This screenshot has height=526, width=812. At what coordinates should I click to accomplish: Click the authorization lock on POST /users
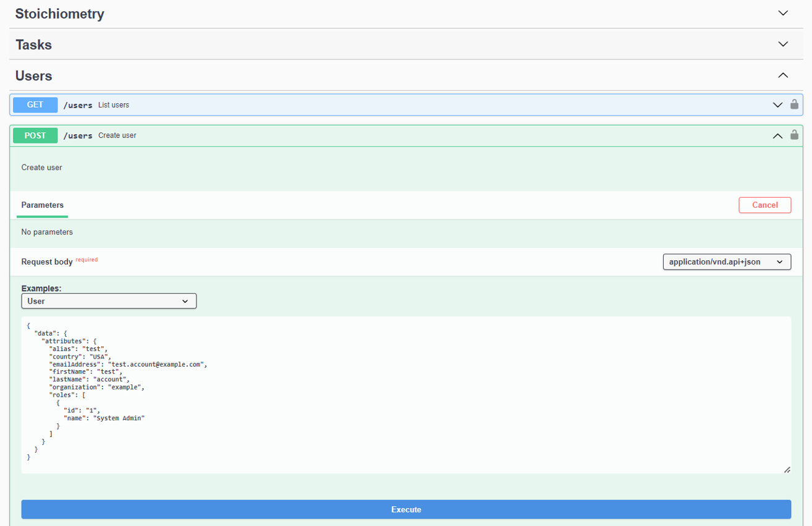794,135
